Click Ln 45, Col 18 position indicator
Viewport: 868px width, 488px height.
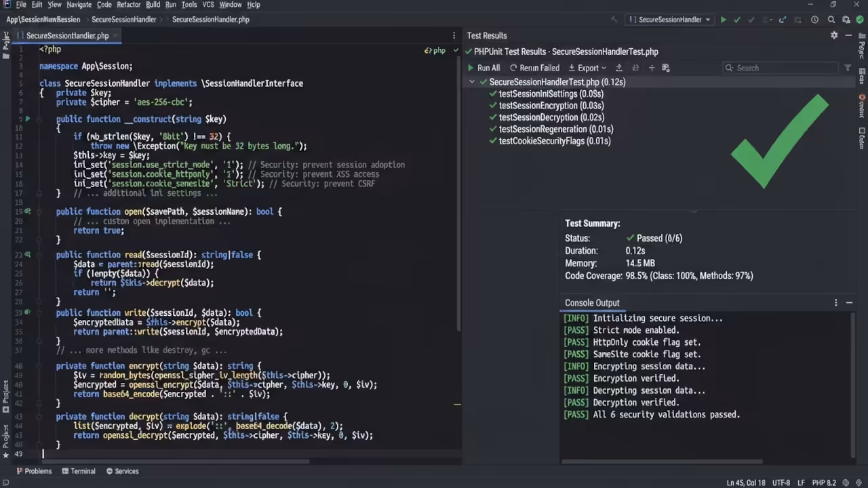coord(746,483)
